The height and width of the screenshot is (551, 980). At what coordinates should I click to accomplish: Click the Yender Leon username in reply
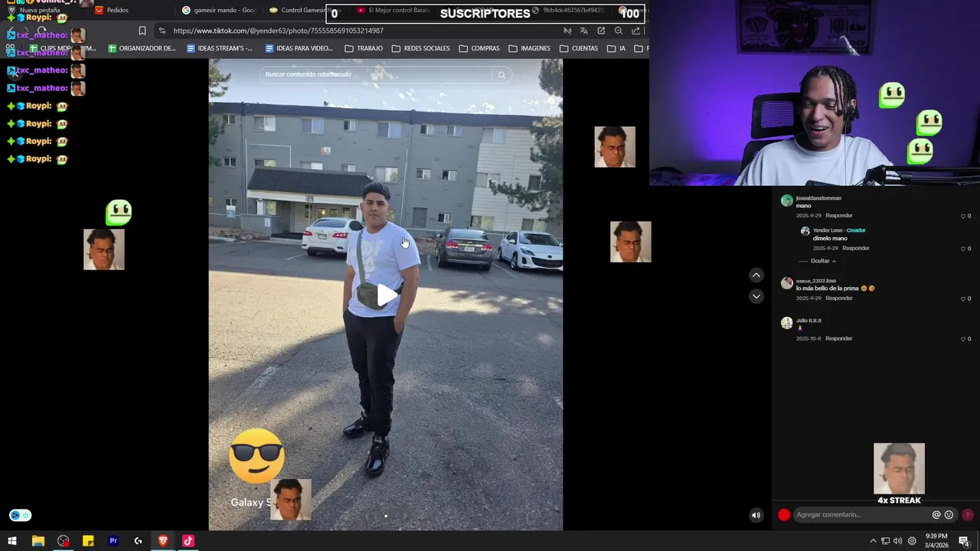[x=828, y=230]
